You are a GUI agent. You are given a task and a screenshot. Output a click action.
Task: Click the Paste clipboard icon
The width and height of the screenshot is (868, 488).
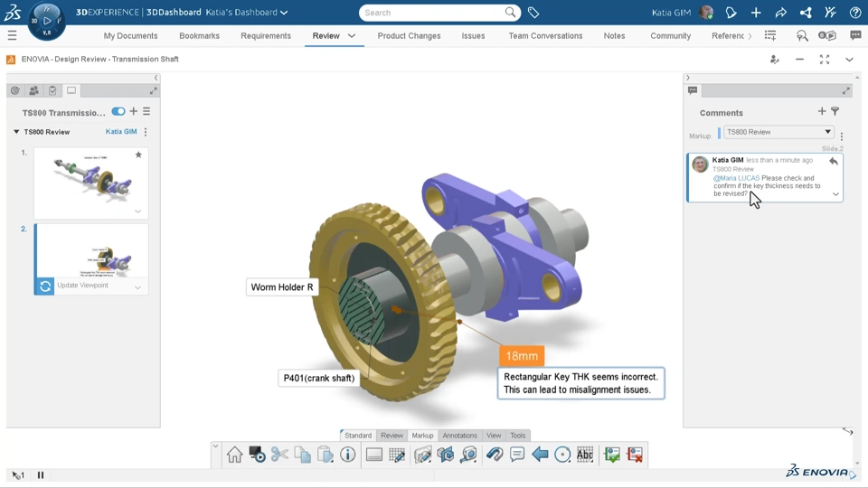(x=325, y=455)
